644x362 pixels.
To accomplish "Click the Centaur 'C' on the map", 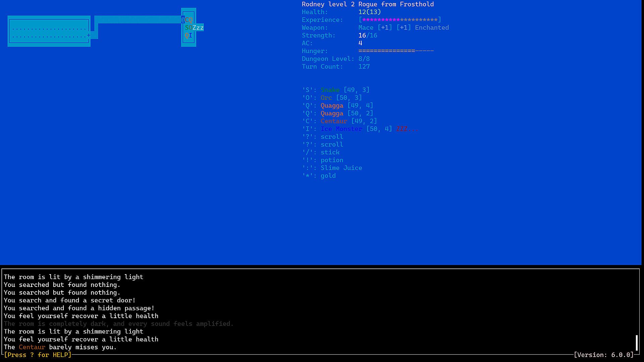I will click(187, 20).
